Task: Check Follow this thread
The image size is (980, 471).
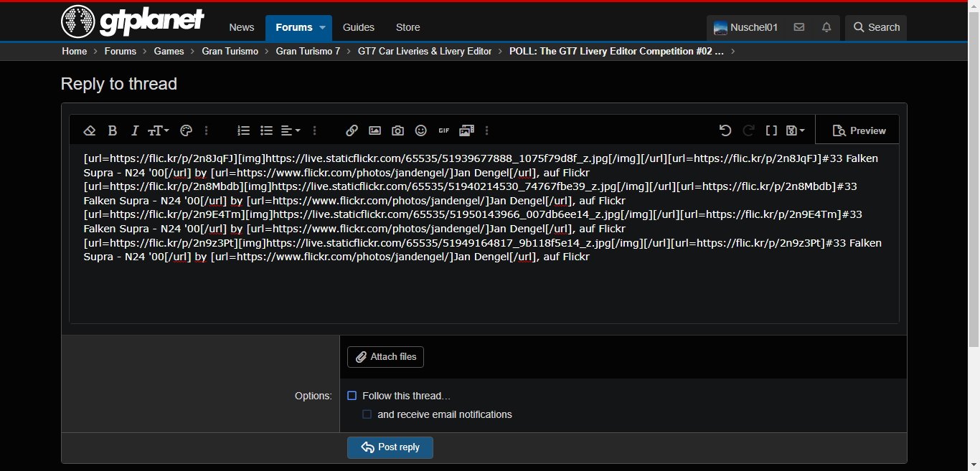Action: (352, 396)
